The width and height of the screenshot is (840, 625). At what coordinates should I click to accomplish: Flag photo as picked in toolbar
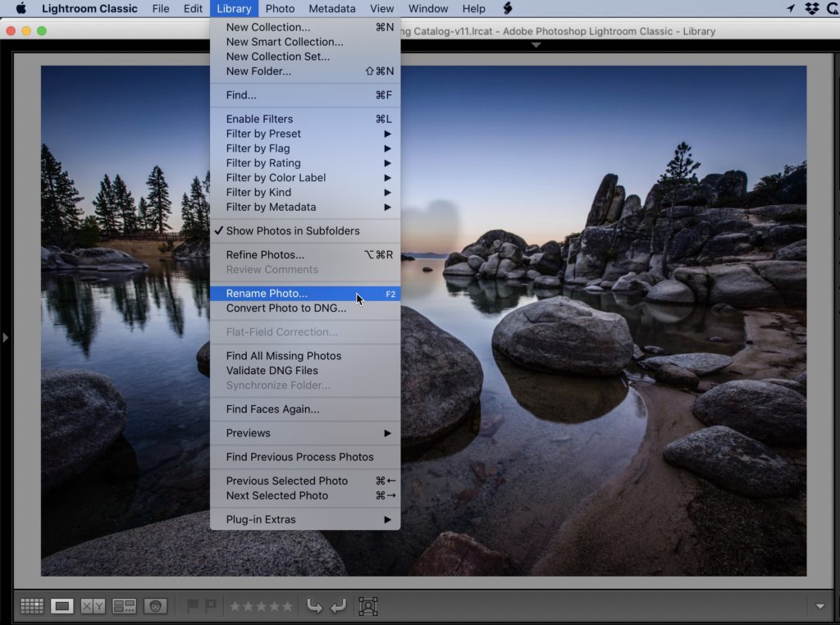(194, 606)
